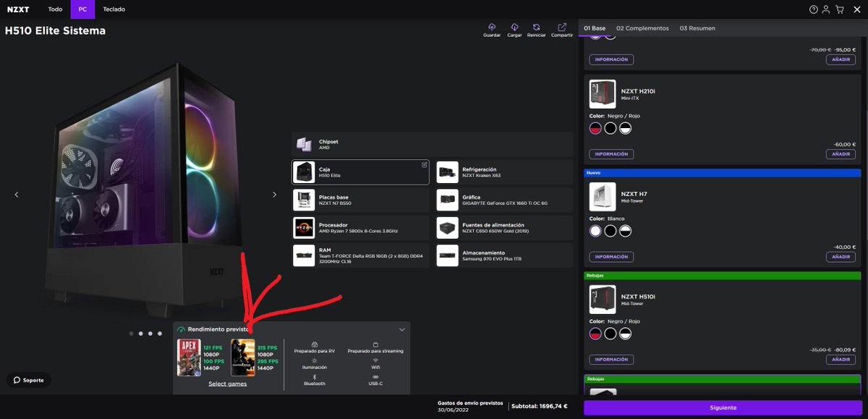Screen dimensions: 868x419
Task: Click the NZXT H7 case thumbnail
Action: tap(603, 197)
